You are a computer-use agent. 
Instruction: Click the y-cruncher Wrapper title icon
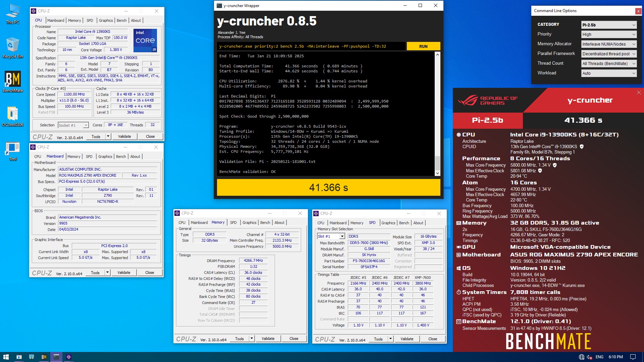pos(219,5)
